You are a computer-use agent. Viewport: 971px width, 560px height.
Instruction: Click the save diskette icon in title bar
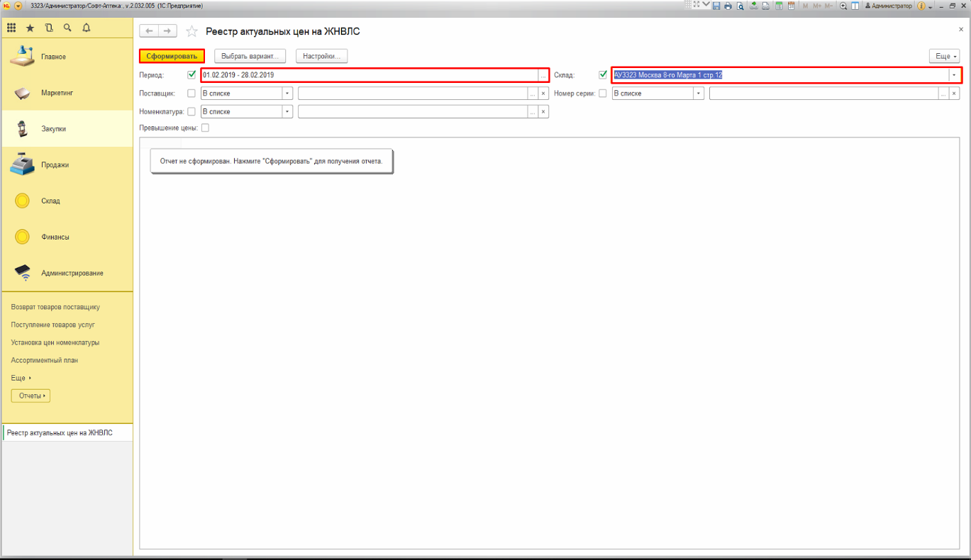(716, 6)
